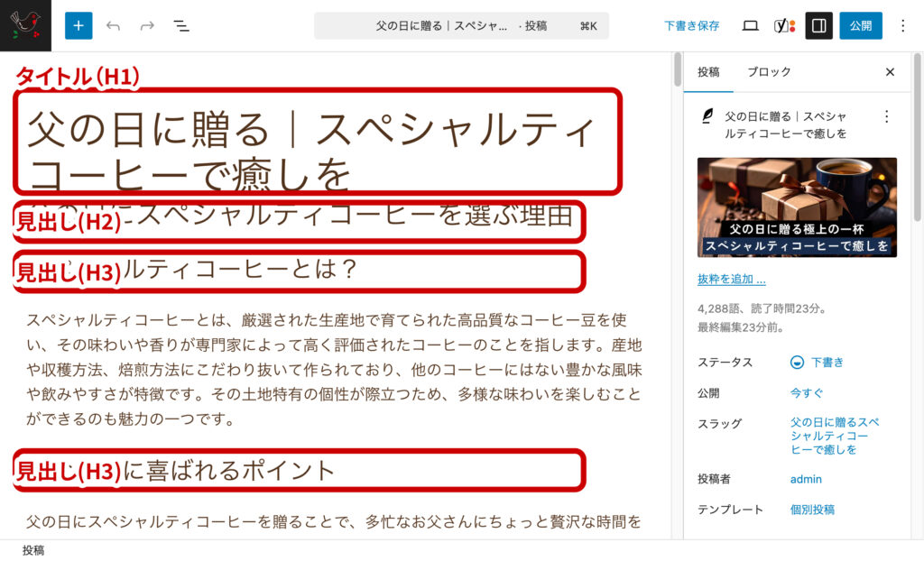Change the status 下書き
Viewport: 924px width, 561px height.
click(817, 363)
